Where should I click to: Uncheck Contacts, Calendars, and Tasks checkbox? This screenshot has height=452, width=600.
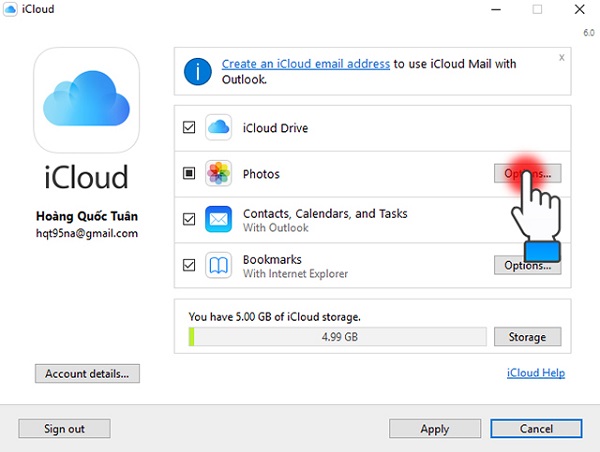tap(189, 220)
